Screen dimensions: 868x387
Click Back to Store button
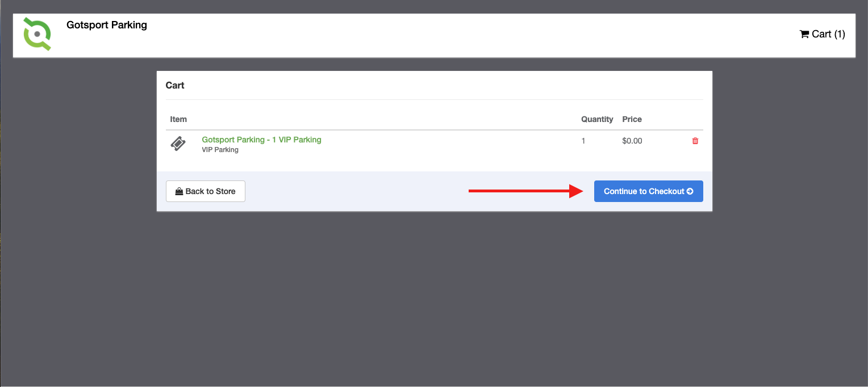tap(206, 191)
